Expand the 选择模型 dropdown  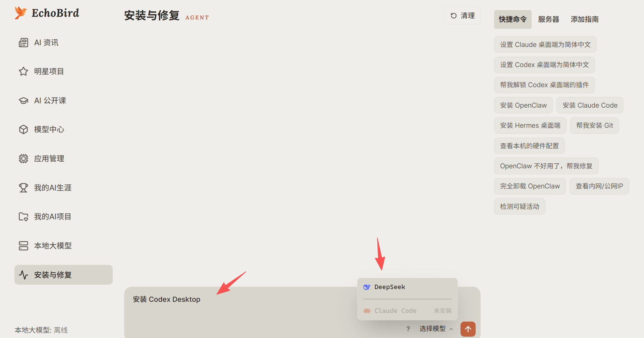(436, 329)
